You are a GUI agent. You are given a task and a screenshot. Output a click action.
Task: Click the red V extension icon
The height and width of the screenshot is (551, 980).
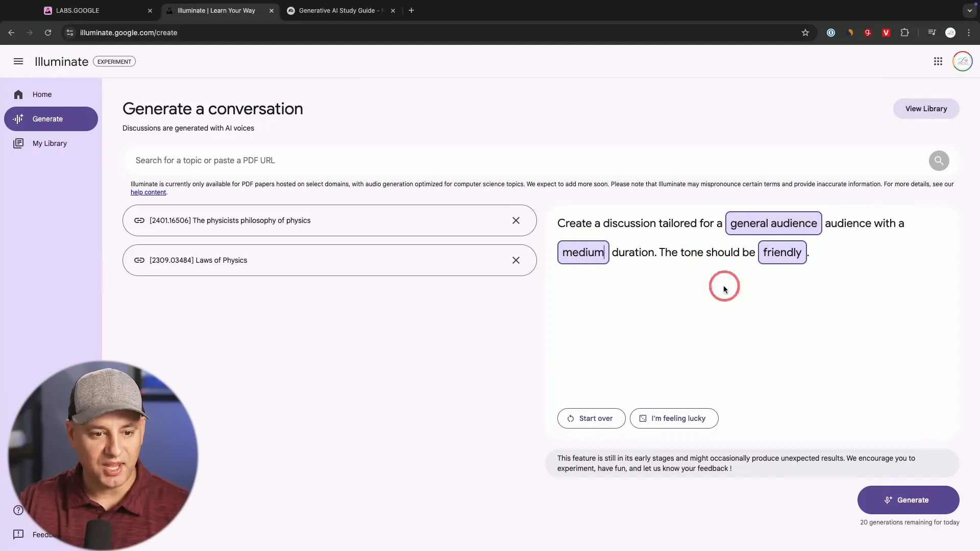click(886, 33)
